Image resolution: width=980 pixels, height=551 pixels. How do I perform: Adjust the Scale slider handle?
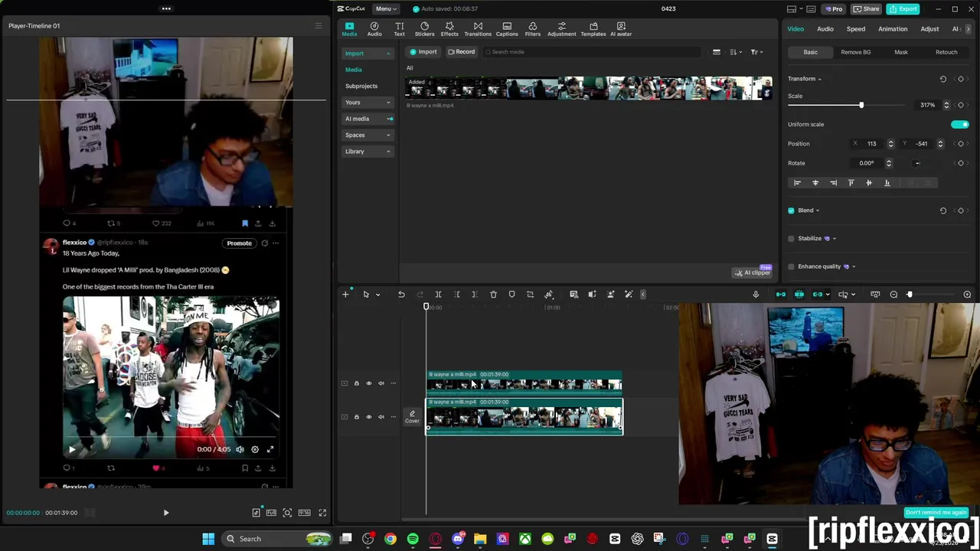861,105
